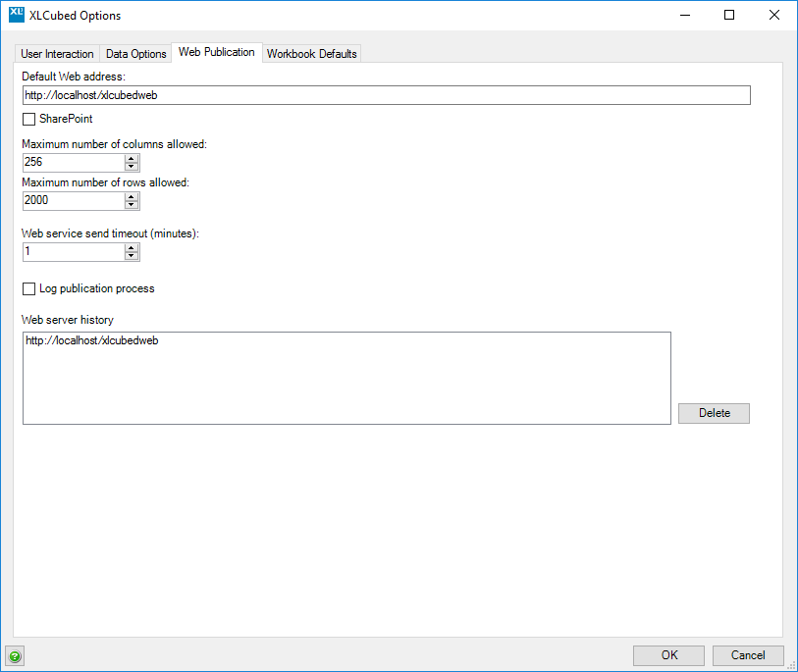Dismiss dialog with Cancel button
The image size is (798, 672).
pos(748,655)
